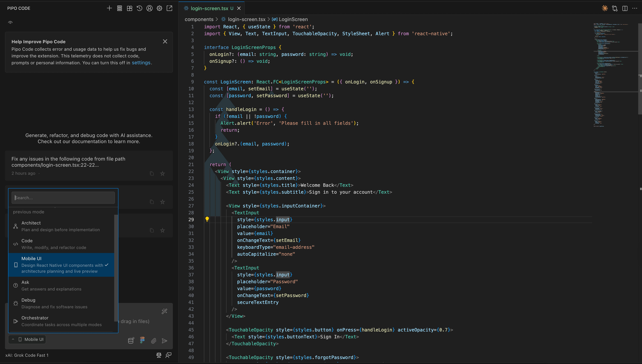
Task: Open the profile account icon
Action: (x=149, y=8)
